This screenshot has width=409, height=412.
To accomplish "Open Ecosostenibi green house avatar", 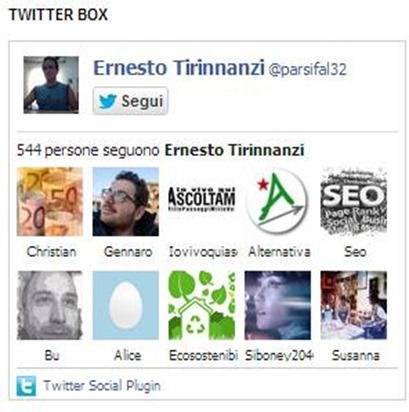I will [x=202, y=305].
